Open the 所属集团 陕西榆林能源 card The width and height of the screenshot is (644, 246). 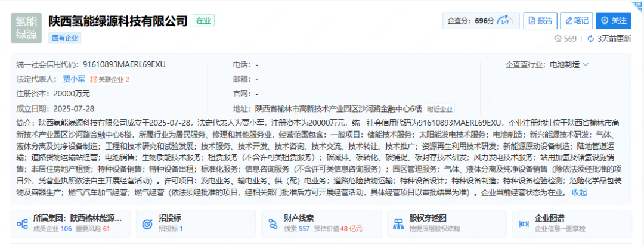click(70, 224)
